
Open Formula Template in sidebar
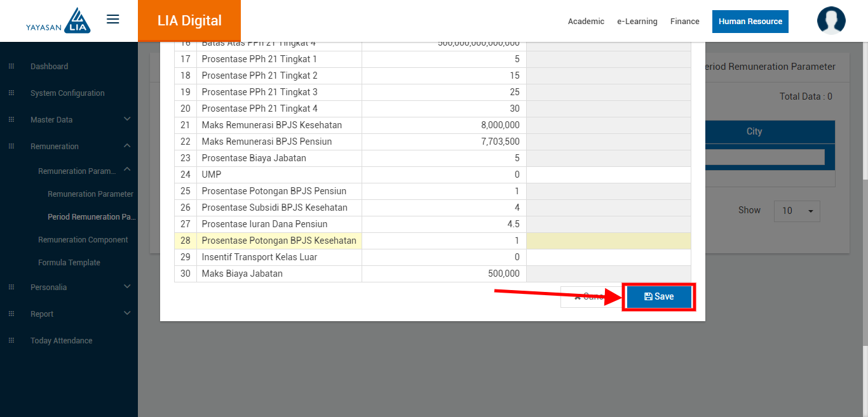[x=69, y=263]
